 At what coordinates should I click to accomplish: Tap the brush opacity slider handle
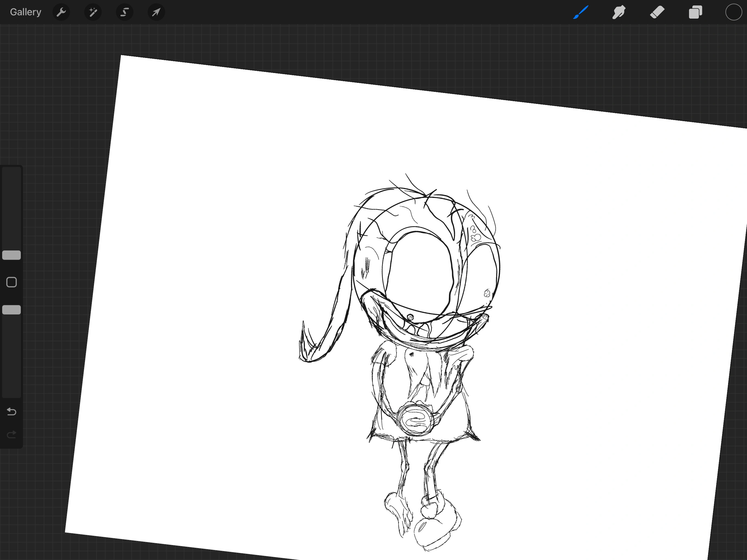11,310
